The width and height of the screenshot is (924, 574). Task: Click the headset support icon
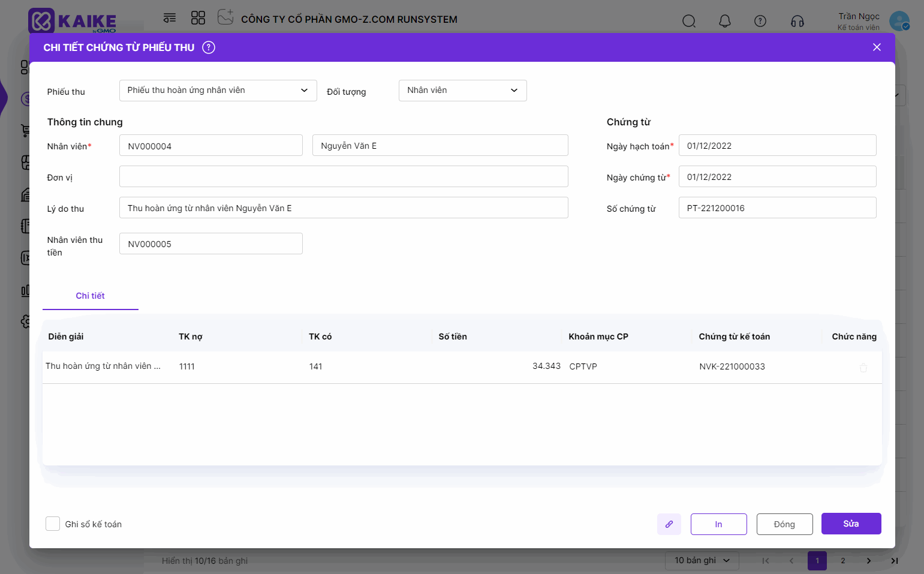coord(797,21)
